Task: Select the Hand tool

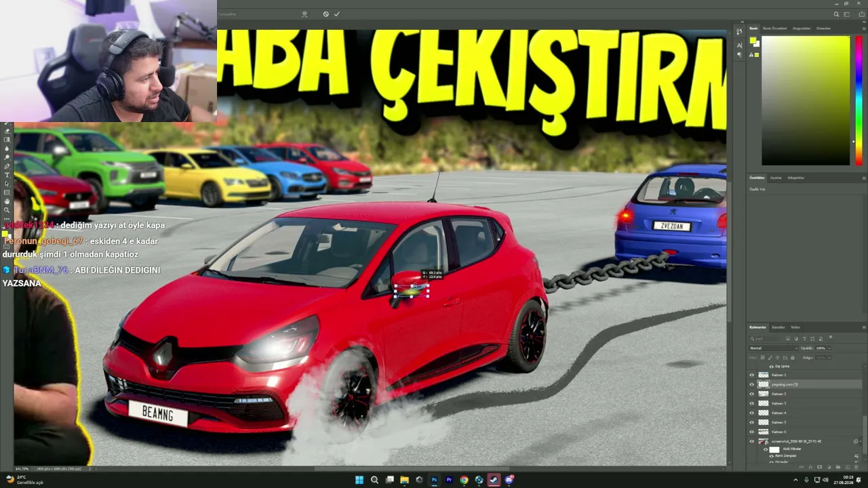Action: point(7,201)
